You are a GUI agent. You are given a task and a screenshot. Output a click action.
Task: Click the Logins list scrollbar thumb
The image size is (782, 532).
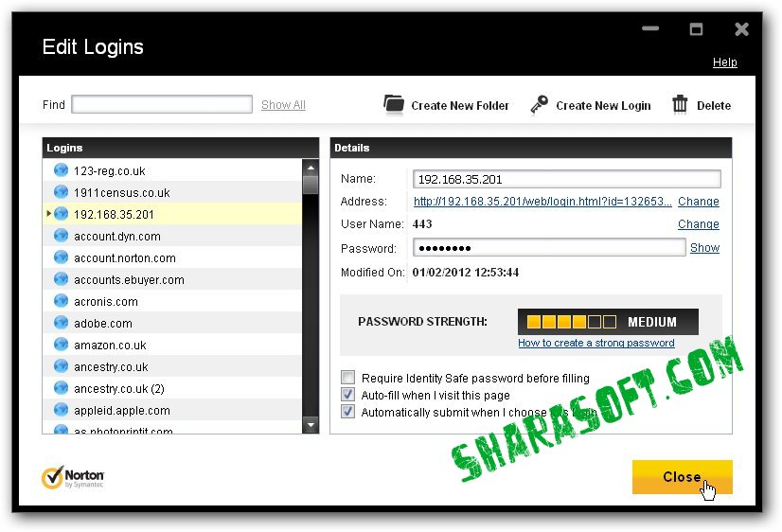coord(311,185)
